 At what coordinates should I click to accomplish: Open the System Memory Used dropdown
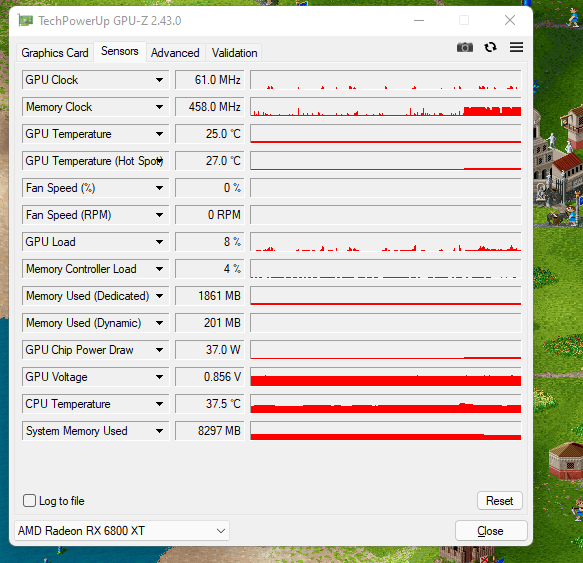[159, 431]
